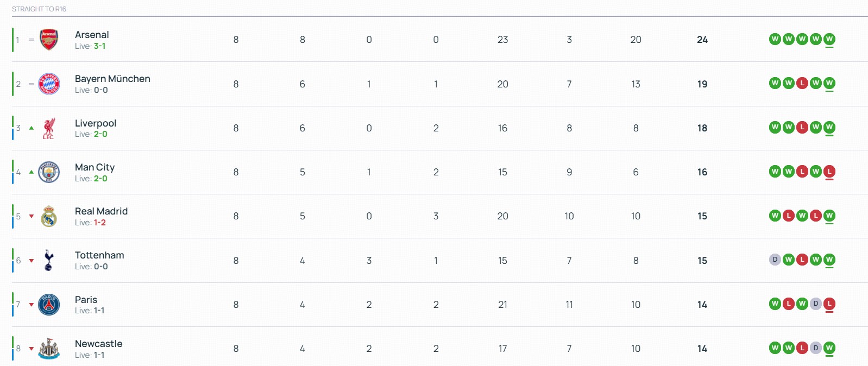Screen dimensions: 868x366
Task: Open the Arsenal team name link
Action: (x=92, y=35)
